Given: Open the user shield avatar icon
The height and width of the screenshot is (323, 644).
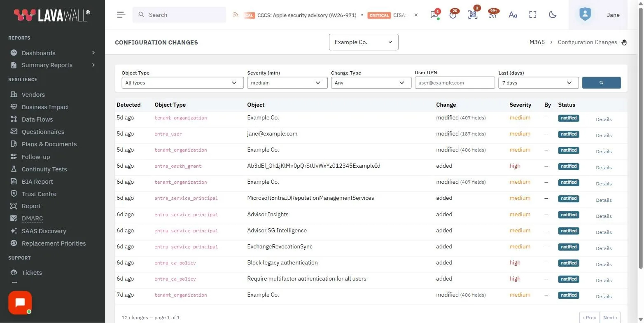Looking at the screenshot, I should [x=585, y=15].
